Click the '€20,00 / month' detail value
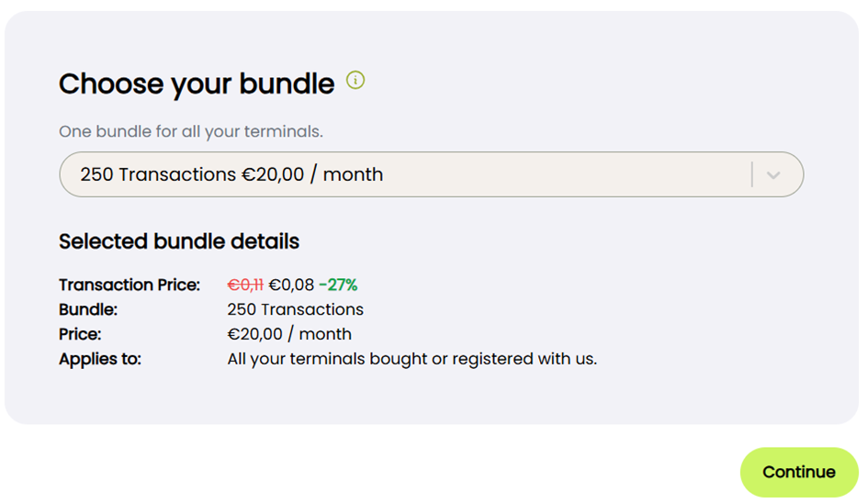Viewport: 868px width, 503px height. [289, 334]
